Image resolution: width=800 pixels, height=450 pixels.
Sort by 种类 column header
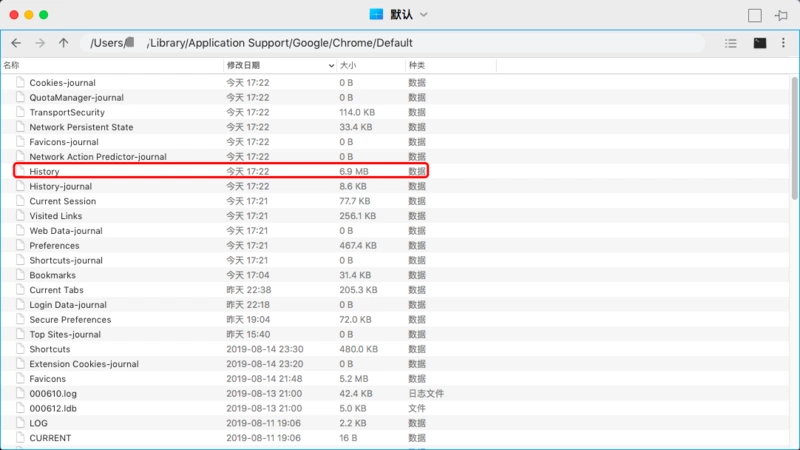click(417, 65)
